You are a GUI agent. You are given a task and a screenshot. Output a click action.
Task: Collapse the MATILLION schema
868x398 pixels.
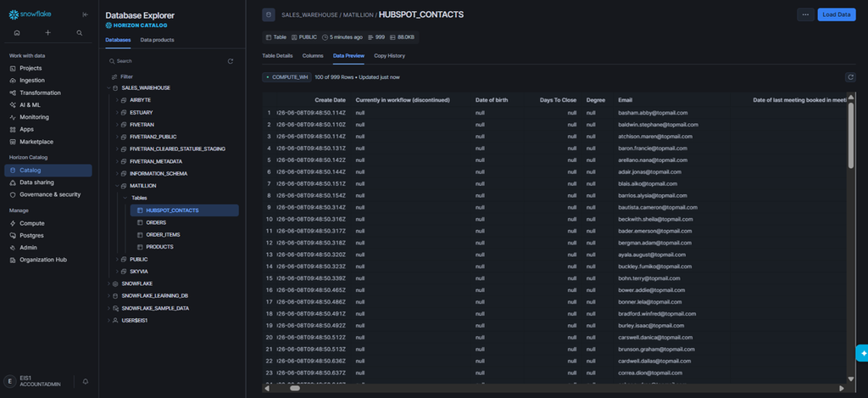[117, 186]
